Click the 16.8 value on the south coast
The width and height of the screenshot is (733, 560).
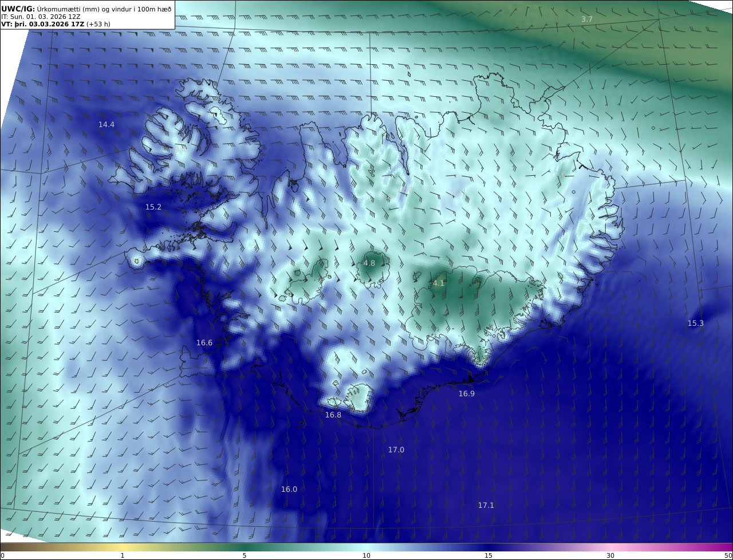point(333,415)
